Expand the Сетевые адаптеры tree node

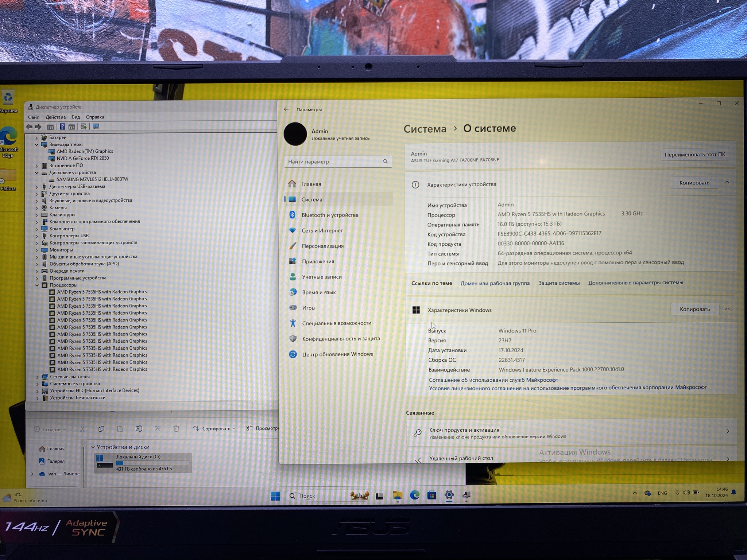(x=37, y=377)
